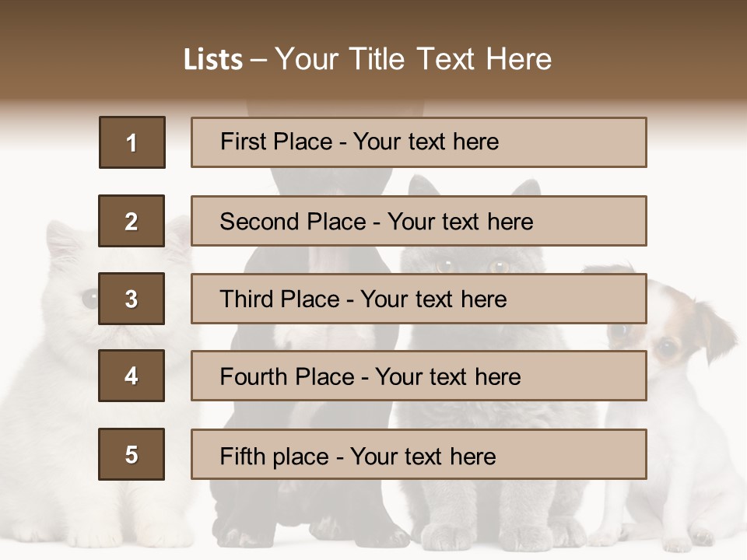Select the 'Third Place - Your text here' bar

tap(419, 299)
